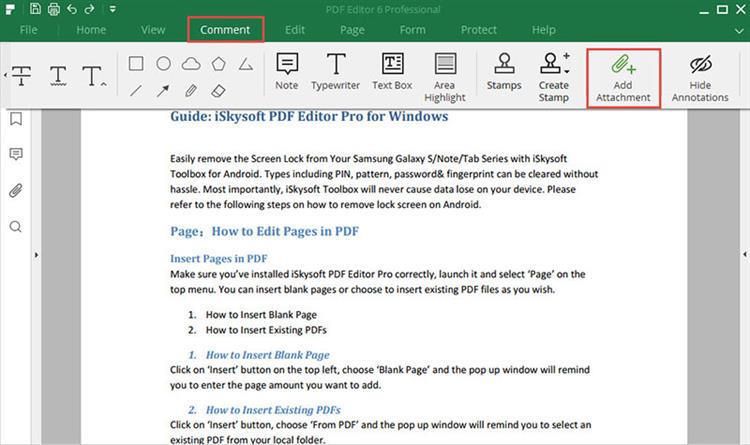Switch to the View tab

[x=153, y=30]
